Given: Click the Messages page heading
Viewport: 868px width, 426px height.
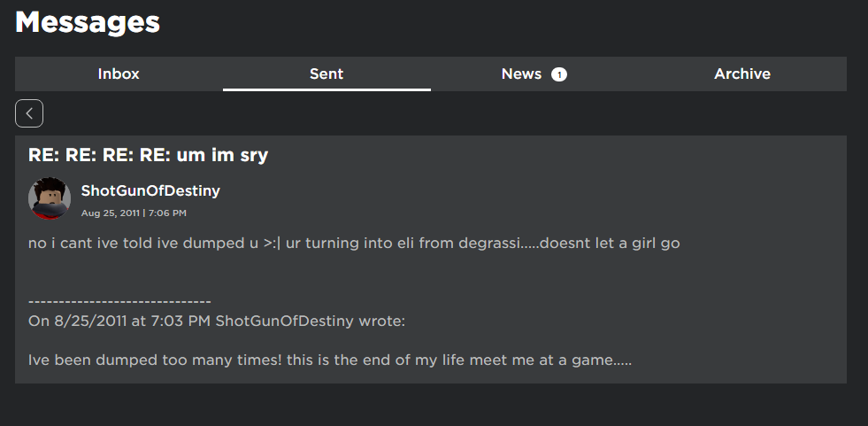Looking at the screenshot, I should (x=88, y=22).
